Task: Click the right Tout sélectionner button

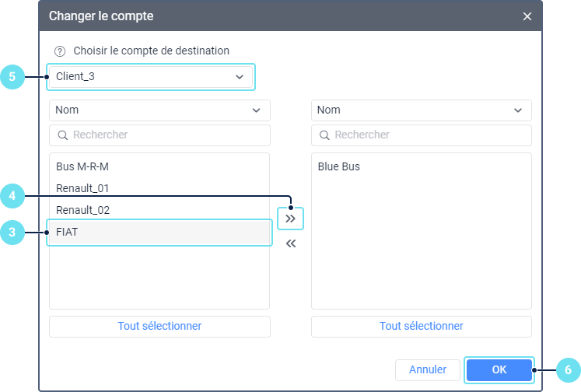Action: 421,326
